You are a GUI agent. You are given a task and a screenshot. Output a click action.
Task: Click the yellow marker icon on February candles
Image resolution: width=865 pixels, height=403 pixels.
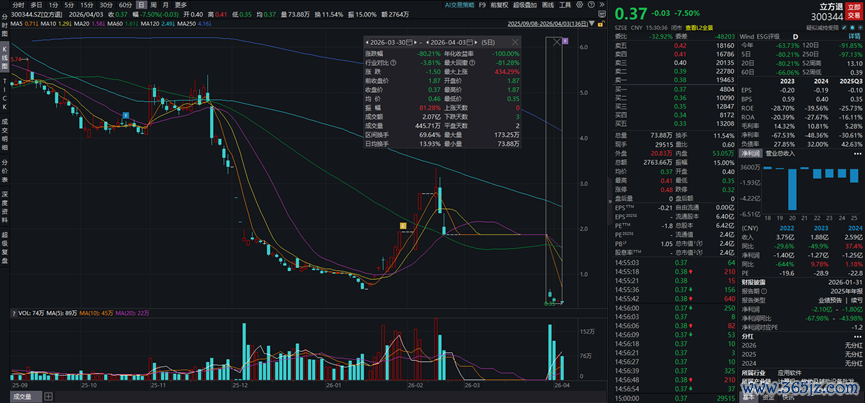(403, 225)
